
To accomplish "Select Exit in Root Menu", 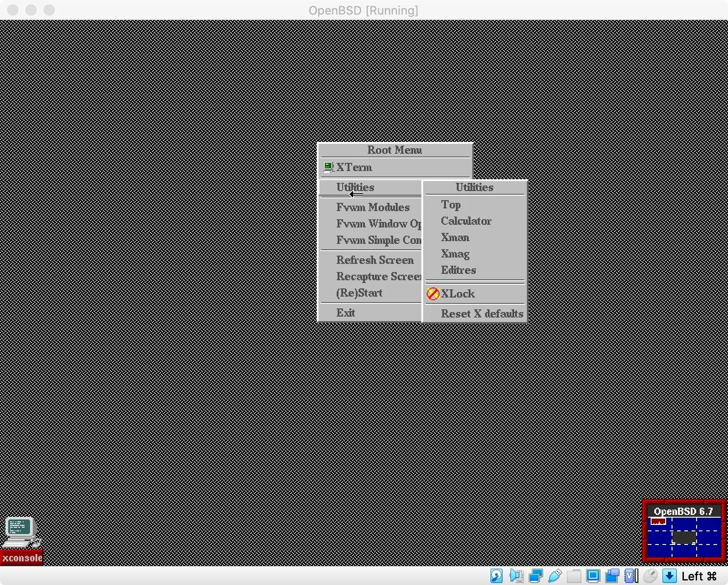I will tap(371, 313).
